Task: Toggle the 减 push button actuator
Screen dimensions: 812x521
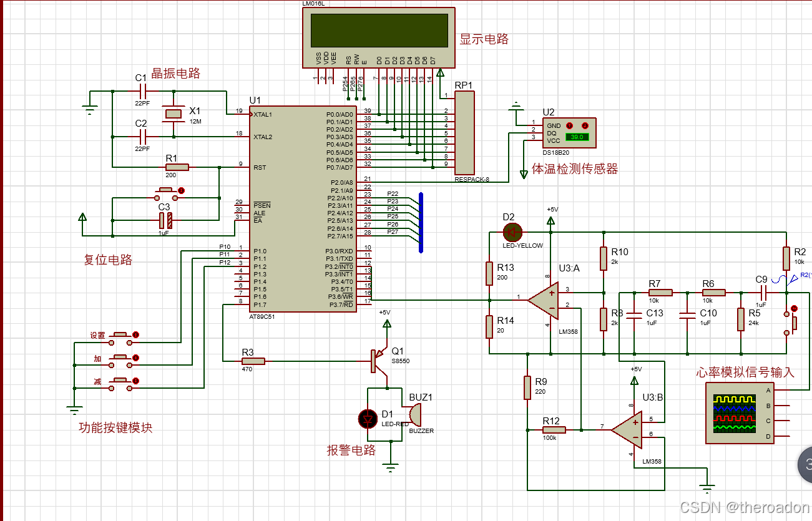Action: click(x=135, y=381)
